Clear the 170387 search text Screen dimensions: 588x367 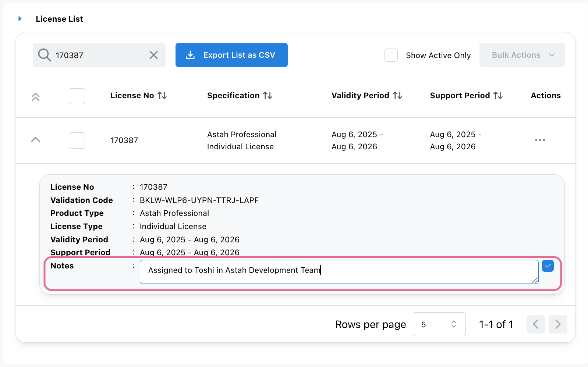click(154, 55)
